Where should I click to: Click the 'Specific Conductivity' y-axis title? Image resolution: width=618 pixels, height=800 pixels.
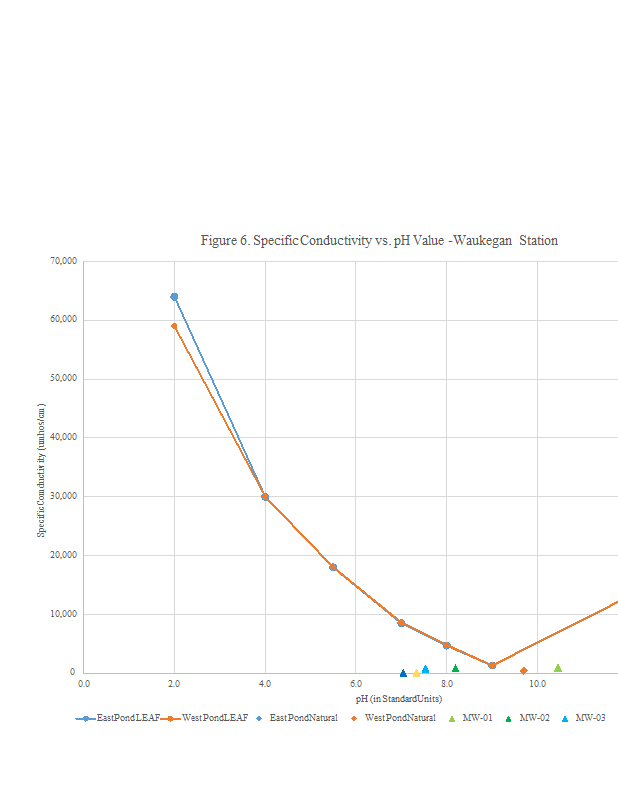click(42, 470)
